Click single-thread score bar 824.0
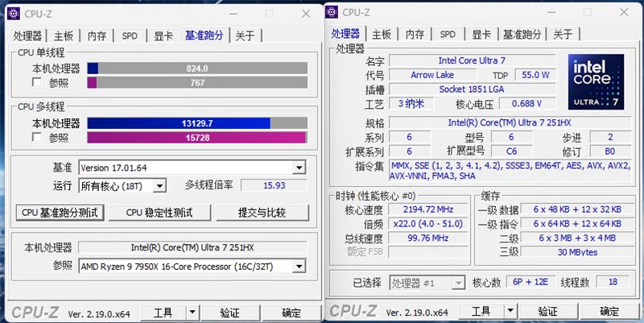Image resolution: width=644 pixels, height=323 pixels. 197,68
